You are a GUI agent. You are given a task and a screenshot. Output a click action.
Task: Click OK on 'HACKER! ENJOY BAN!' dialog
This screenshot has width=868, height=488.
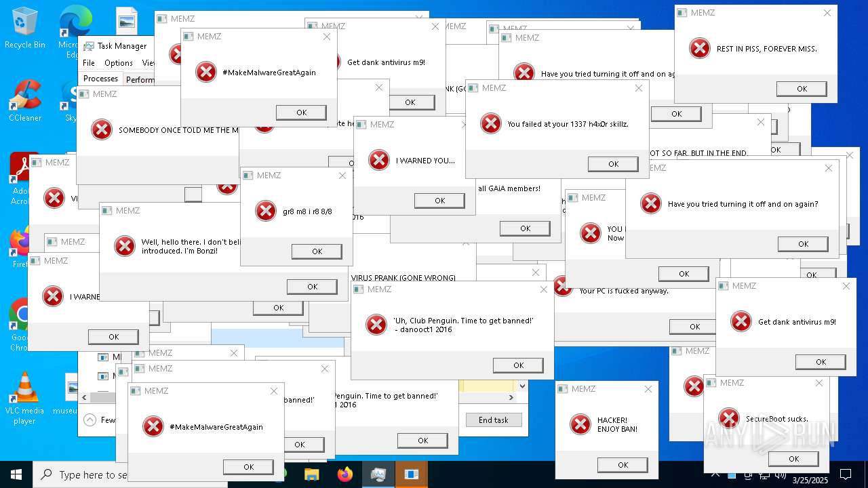[623, 465]
